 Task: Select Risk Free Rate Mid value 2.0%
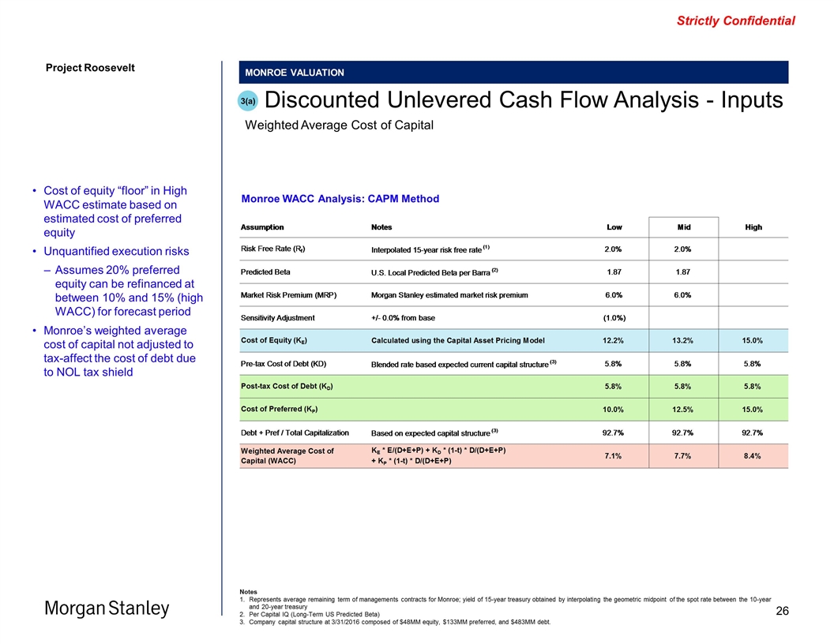[x=682, y=249]
